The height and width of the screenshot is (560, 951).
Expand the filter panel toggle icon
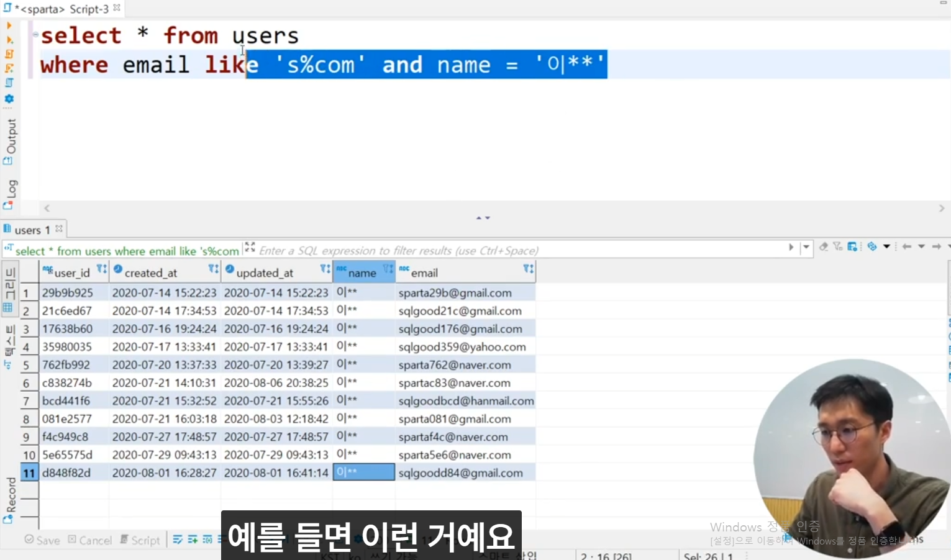click(250, 247)
